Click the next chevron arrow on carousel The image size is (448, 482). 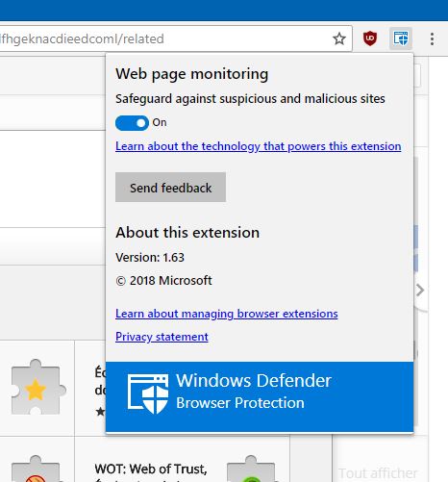420,291
